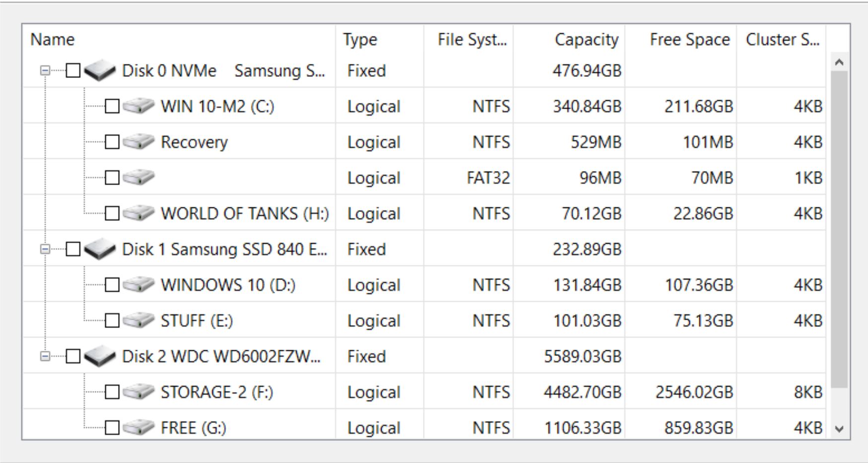This screenshot has height=463, width=868.
Task: Click the Disk 0 NVMe drive icon
Action: 100,70
